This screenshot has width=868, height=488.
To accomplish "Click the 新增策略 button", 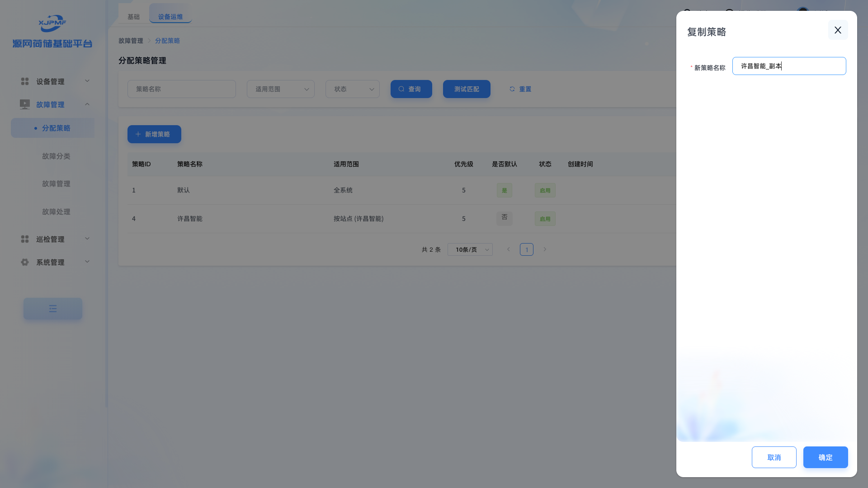I will (x=154, y=134).
